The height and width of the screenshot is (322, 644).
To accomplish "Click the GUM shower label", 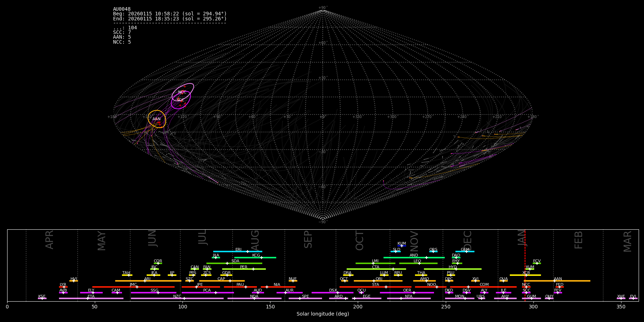I will click(x=531, y=297).
